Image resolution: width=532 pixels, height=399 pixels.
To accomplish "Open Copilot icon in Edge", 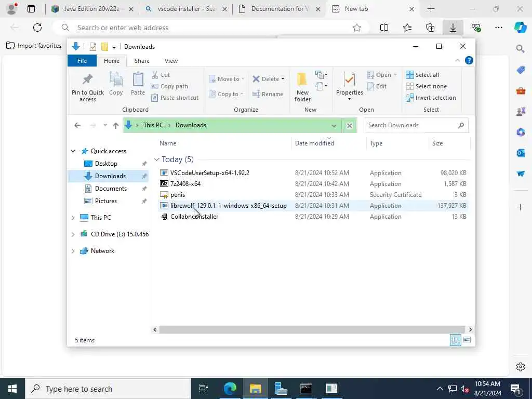I will [x=521, y=28].
